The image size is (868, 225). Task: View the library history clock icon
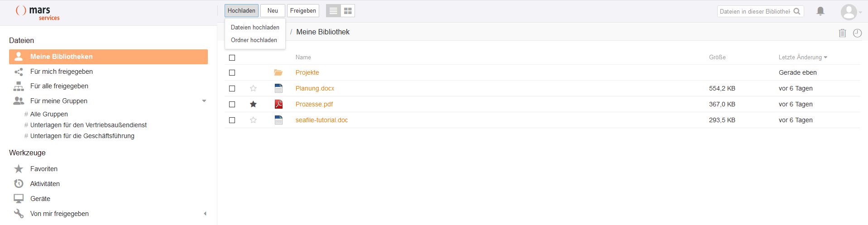[x=857, y=33]
